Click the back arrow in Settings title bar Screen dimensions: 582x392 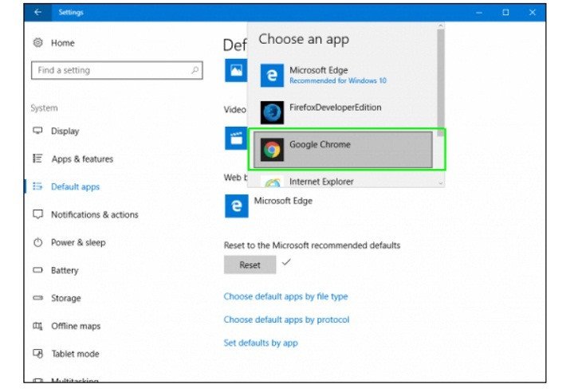[x=37, y=13]
